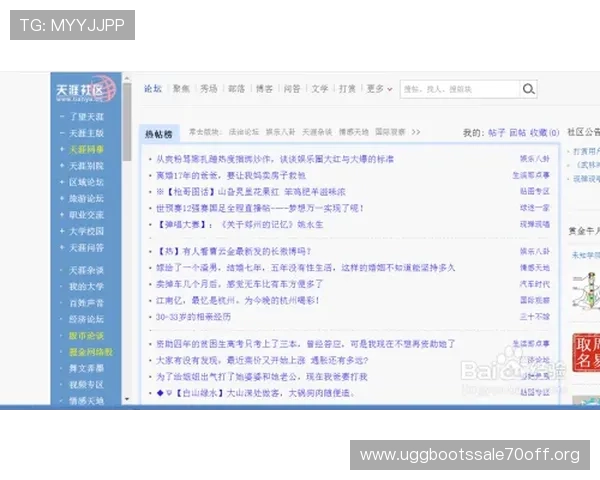Open the post 30-33岁的相亲经历
The image size is (600, 480).
tap(193, 317)
